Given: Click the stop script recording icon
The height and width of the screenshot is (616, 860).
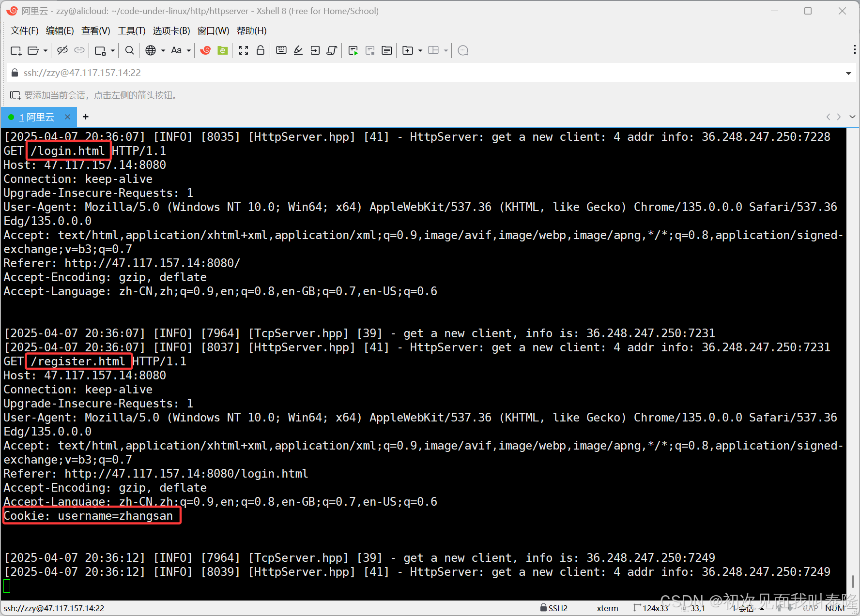Looking at the screenshot, I should pos(370,50).
